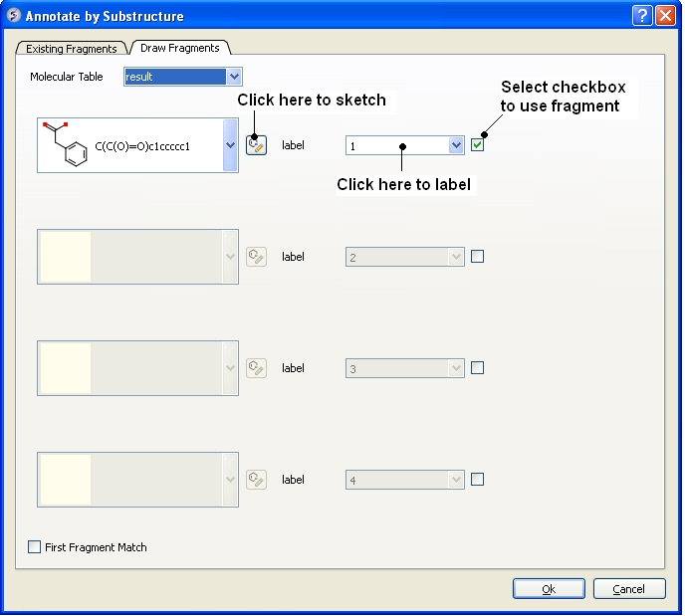Click the label 1 text field

click(396, 146)
